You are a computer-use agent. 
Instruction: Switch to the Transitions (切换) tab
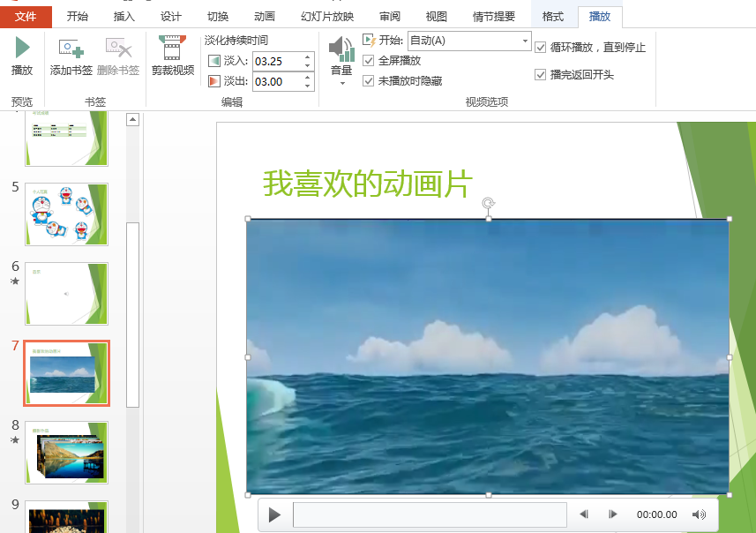click(x=217, y=17)
